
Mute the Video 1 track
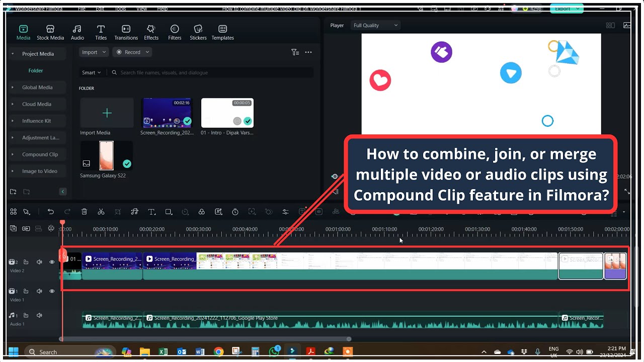tap(39, 291)
